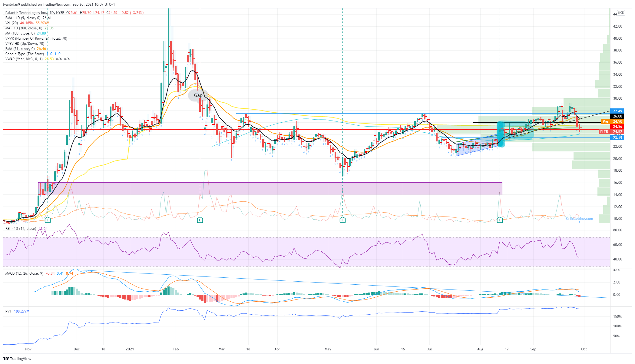
Task: Click the 24.86 red price label
Action: pos(617,127)
